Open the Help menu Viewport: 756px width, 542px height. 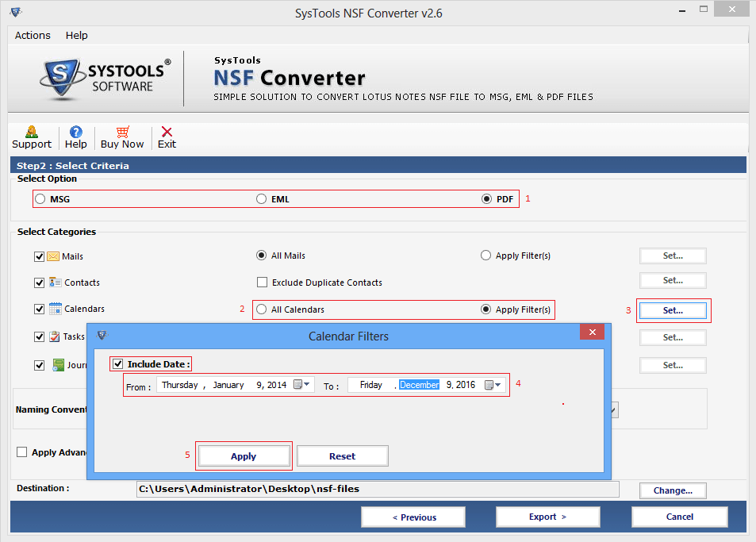pos(77,35)
